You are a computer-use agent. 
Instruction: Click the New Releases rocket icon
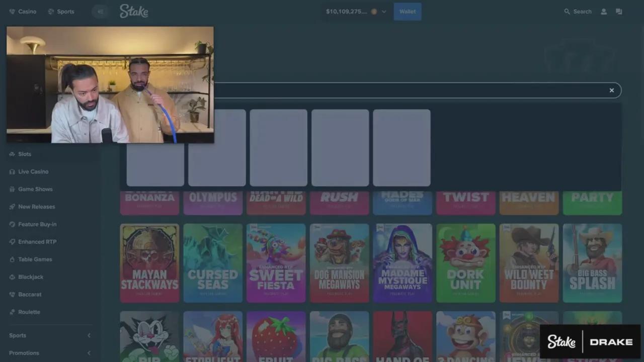click(x=12, y=207)
